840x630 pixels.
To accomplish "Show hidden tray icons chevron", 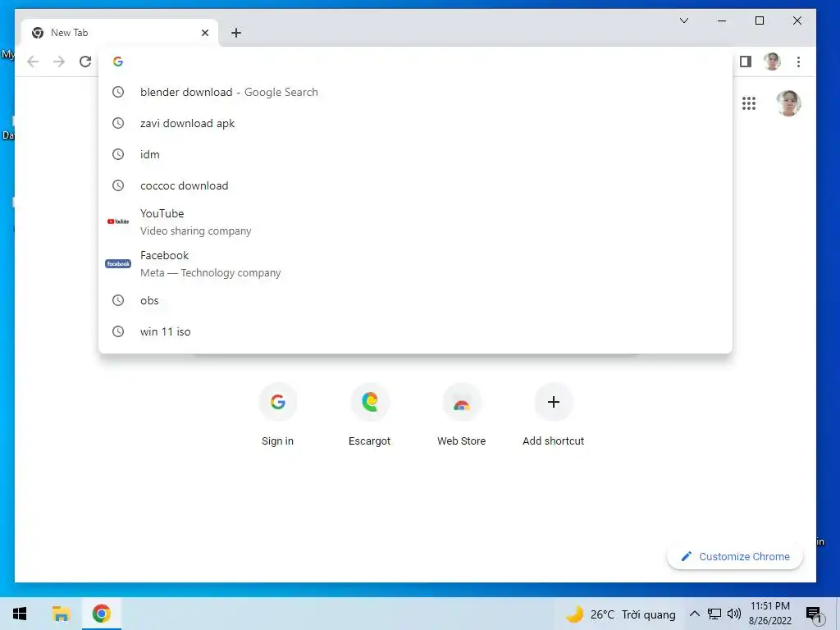I will [694, 614].
